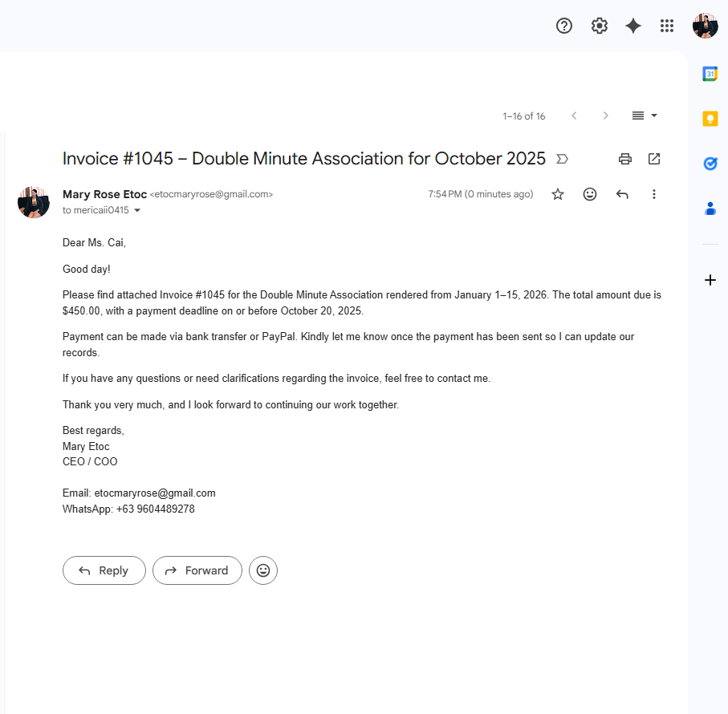Click the Reply button

[104, 570]
